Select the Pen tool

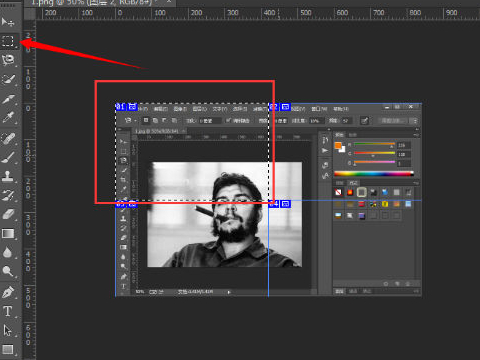tap(8, 292)
